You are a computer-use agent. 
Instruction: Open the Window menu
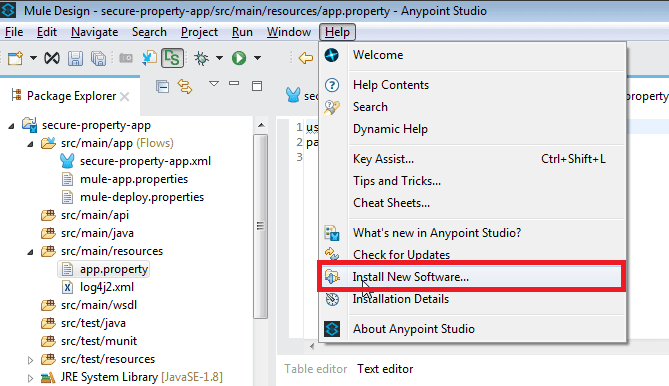tap(289, 32)
